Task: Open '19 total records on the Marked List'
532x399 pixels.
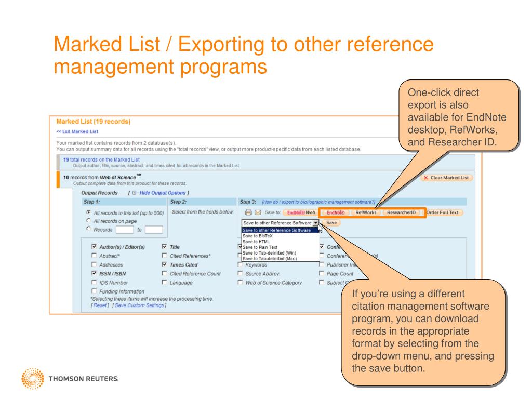Action: tap(101, 159)
